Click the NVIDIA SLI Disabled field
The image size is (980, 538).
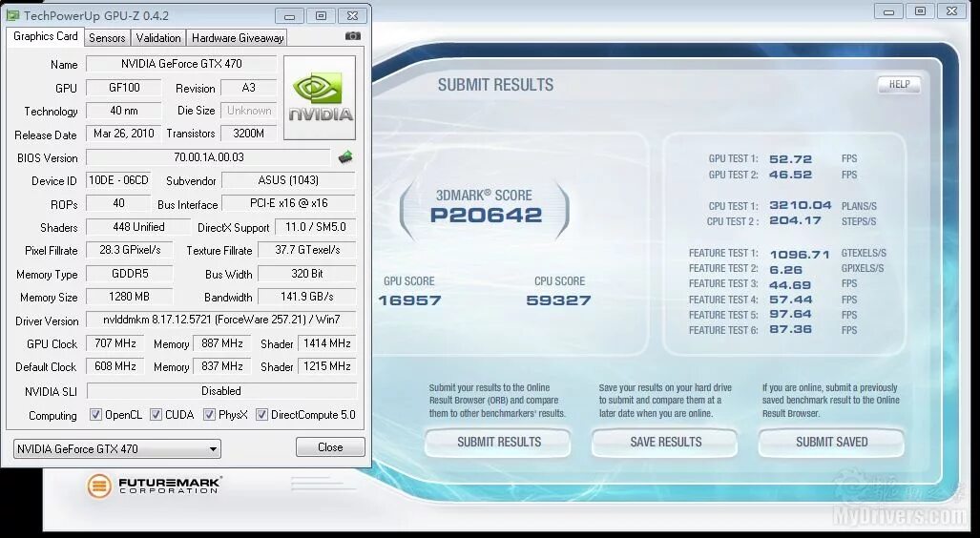click(221, 390)
